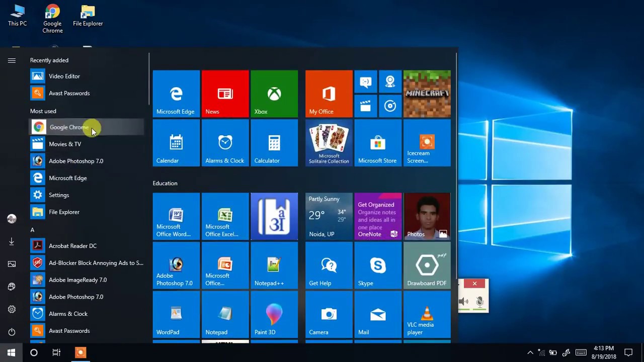644x362 pixels.
Task: Open the WordPad tile
Action: tap(176, 314)
